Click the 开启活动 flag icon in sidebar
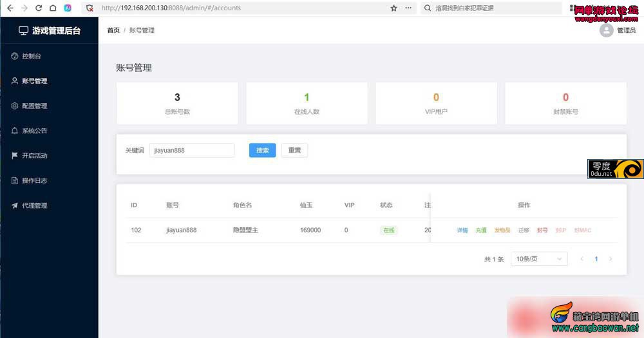Screen dimensions: 644x338 (14, 156)
